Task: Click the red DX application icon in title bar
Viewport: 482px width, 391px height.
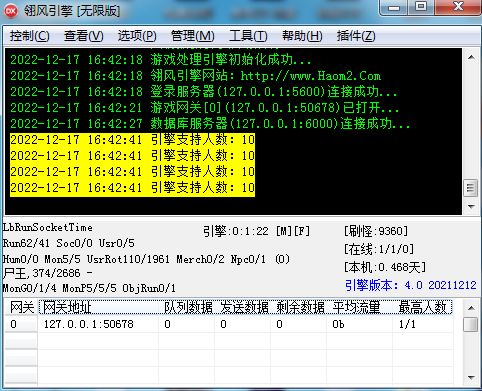Action: point(11,10)
